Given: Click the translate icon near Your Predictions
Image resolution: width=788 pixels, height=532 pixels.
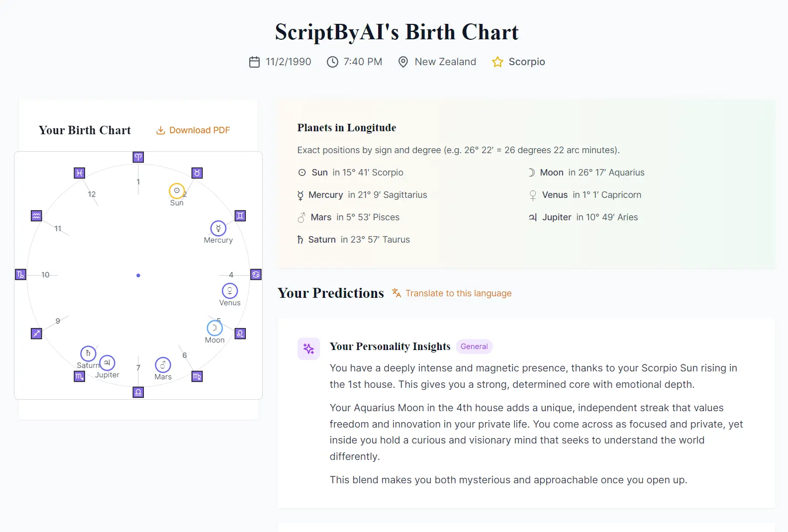Looking at the screenshot, I should [396, 293].
